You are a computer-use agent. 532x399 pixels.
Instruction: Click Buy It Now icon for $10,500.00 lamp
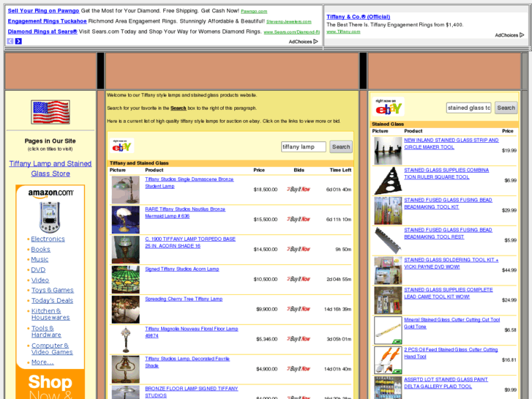[x=299, y=279]
